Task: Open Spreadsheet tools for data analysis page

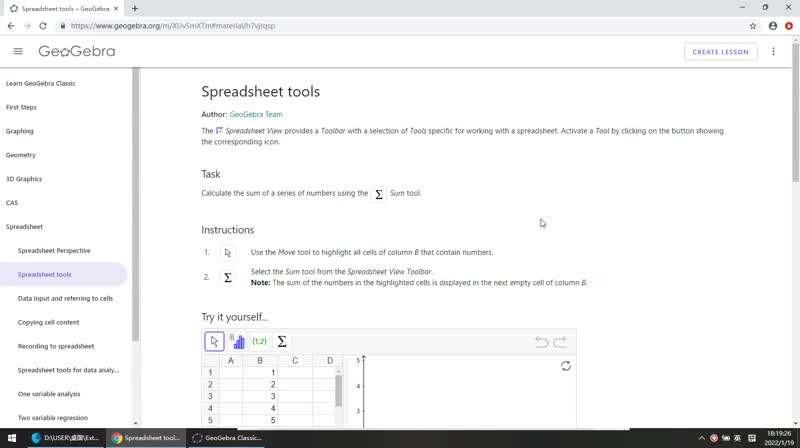Action: pyautogui.click(x=68, y=370)
